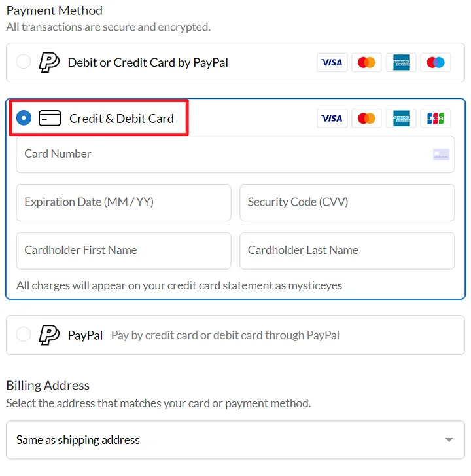Click the Maestro icon in PayPal card row

point(435,62)
